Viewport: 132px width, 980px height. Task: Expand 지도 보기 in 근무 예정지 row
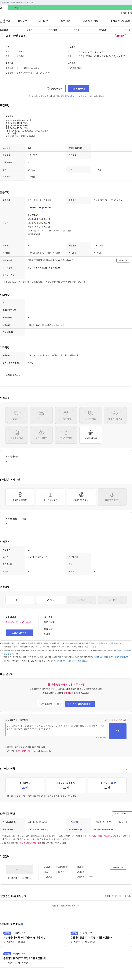coord(123,261)
